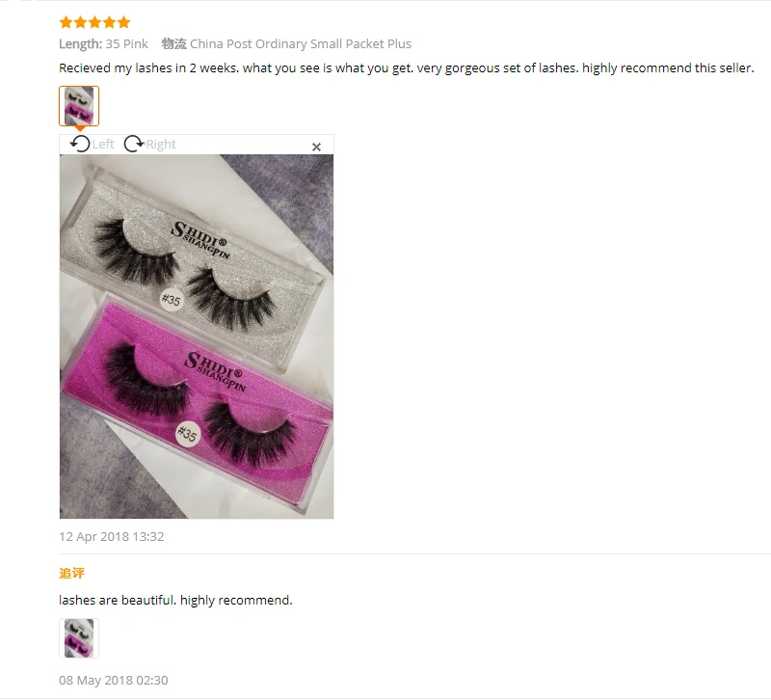Close the enlarged lash photo viewer
Image resolution: width=771 pixels, height=700 pixels.
(x=317, y=147)
